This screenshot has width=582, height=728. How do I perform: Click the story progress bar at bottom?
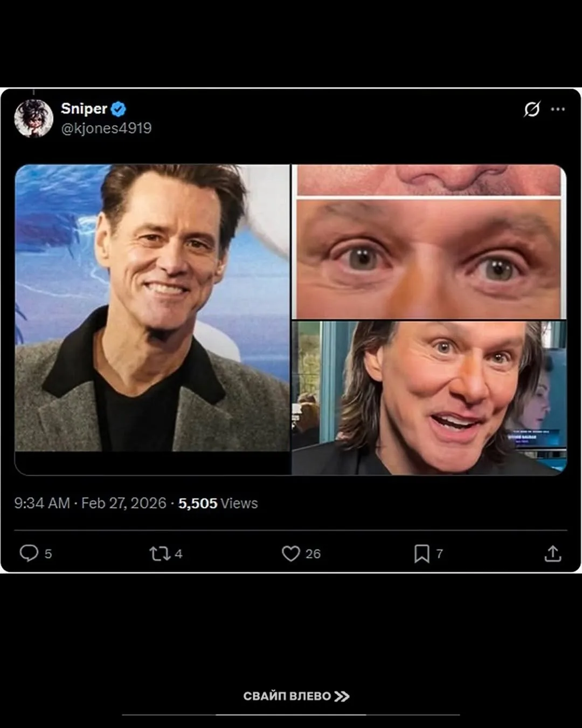pos(291,715)
